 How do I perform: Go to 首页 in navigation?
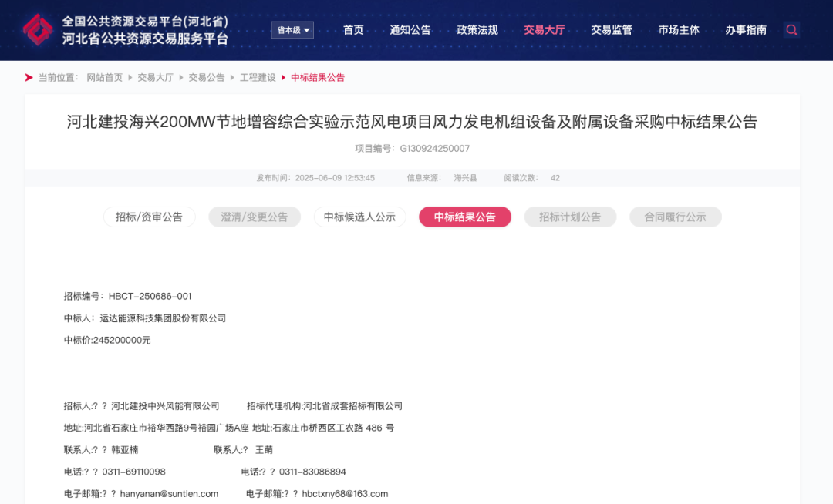click(x=353, y=30)
